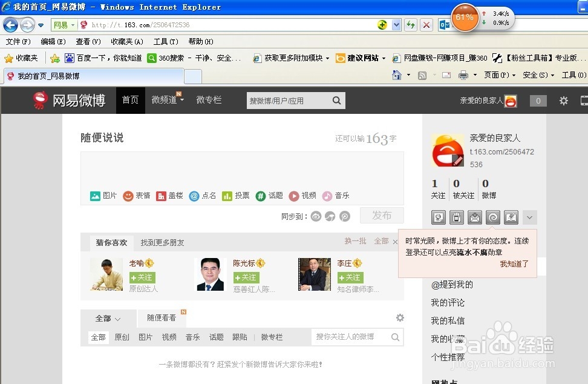This screenshot has height=384, width=588.
Task: Expand more sidebar tool icons chevron
Action: coord(529,217)
